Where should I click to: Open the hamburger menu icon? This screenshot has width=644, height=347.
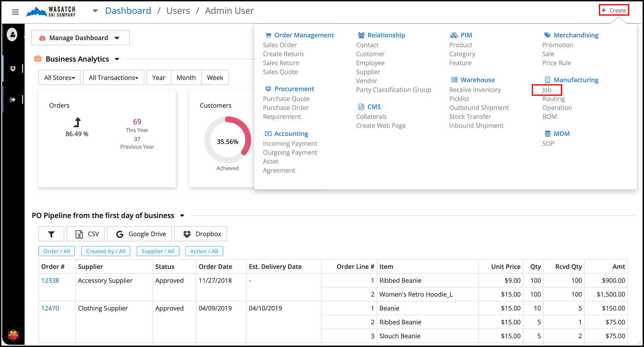click(x=15, y=12)
